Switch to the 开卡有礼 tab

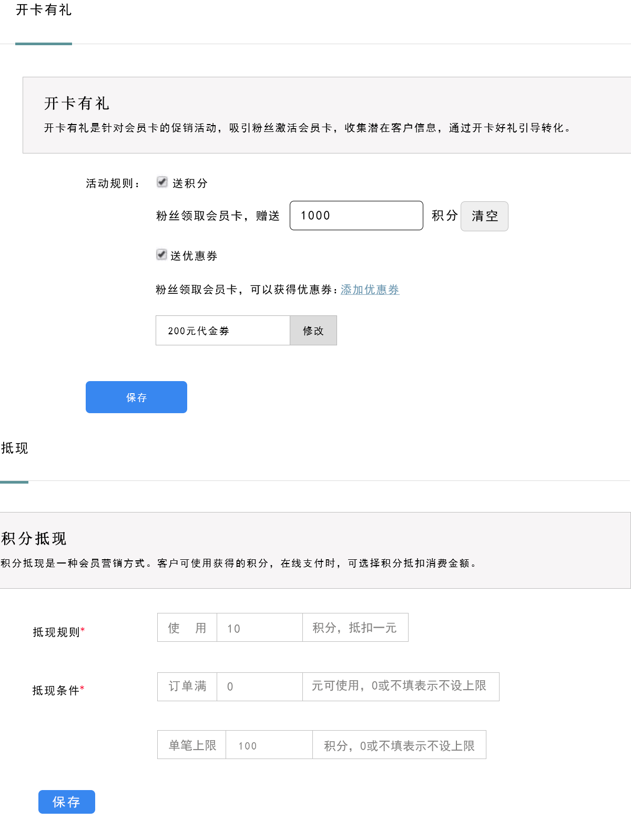44,11
